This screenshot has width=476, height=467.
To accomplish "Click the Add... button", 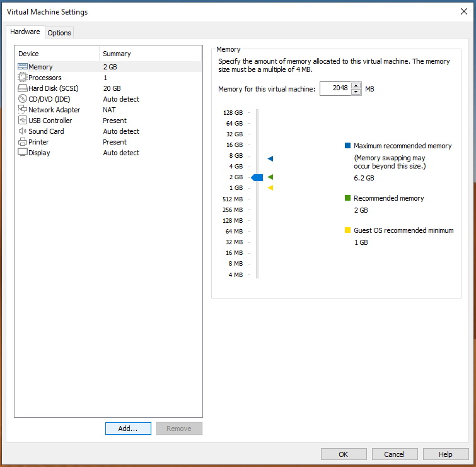I will (x=128, y=429).
